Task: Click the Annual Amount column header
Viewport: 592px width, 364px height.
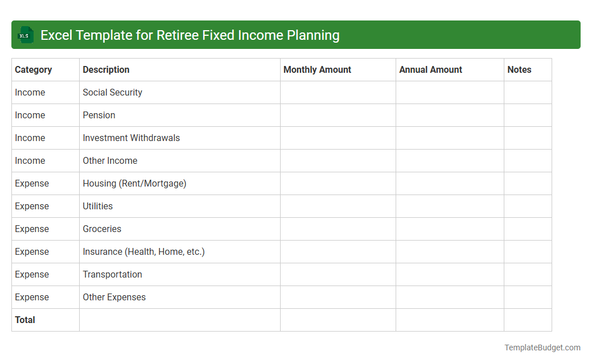Action: pos(430,69)
